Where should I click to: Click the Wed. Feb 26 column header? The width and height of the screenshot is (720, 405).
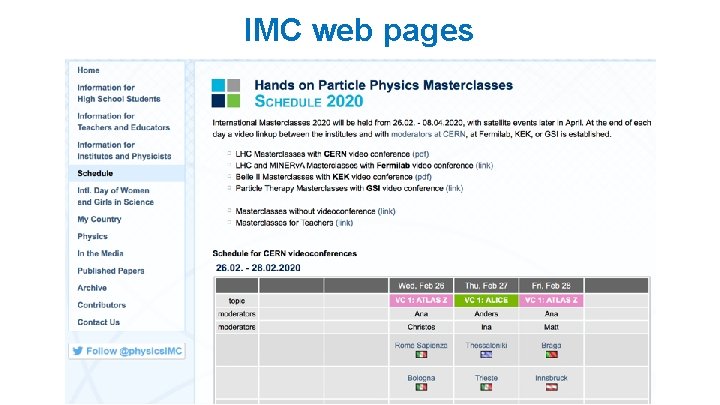tap(421, 286)
